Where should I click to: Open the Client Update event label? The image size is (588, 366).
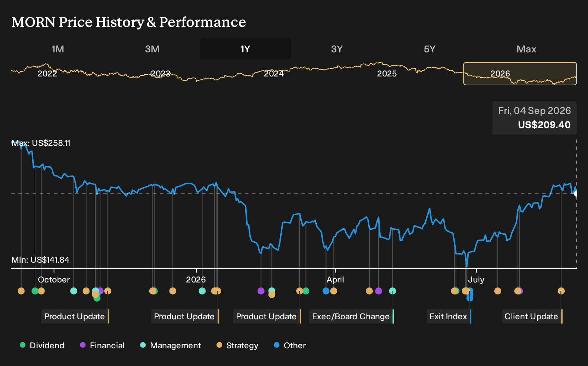click(532, 316)
